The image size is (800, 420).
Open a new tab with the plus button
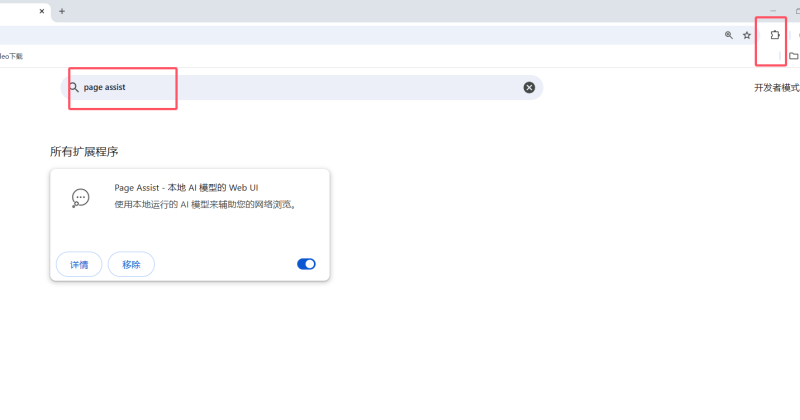pos(61,11)
